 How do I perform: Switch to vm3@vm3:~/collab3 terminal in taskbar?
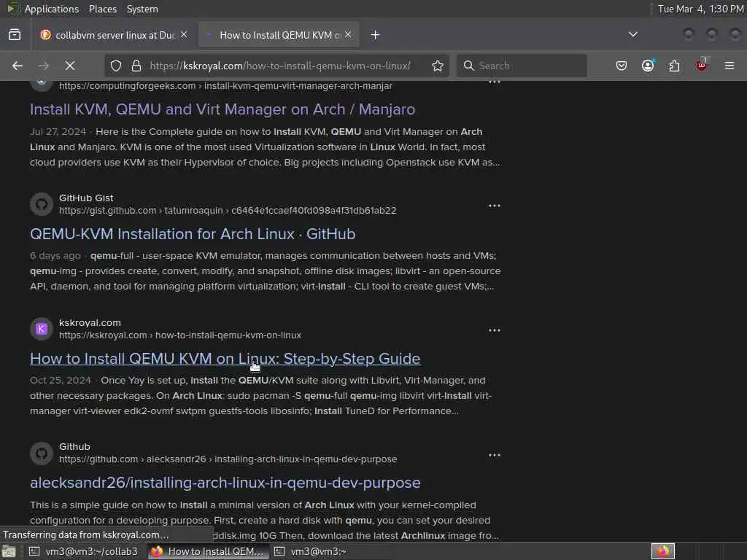pos(85,551)
